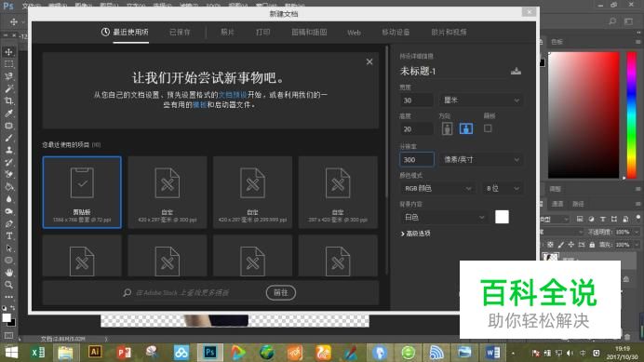The image size is (644, 362).
Task: Select the 剪贴板 preset thumbnail
Action: [x=82, y=192]
